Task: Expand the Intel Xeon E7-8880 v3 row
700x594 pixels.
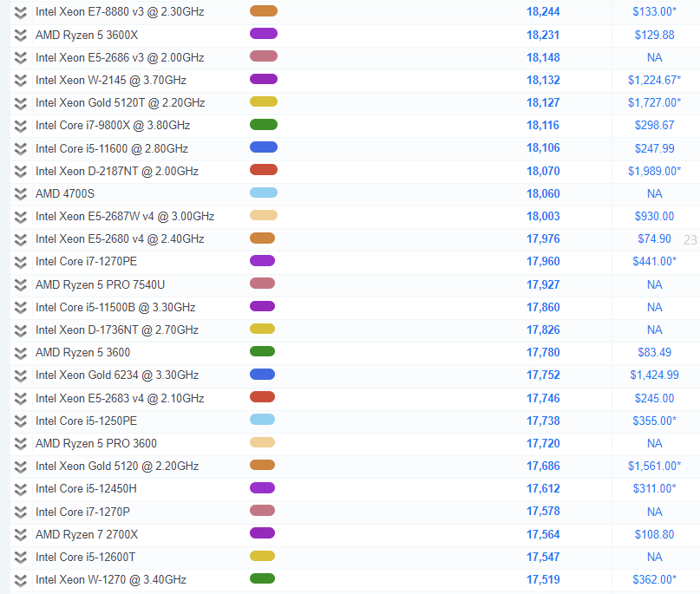Action: (21, 12)
